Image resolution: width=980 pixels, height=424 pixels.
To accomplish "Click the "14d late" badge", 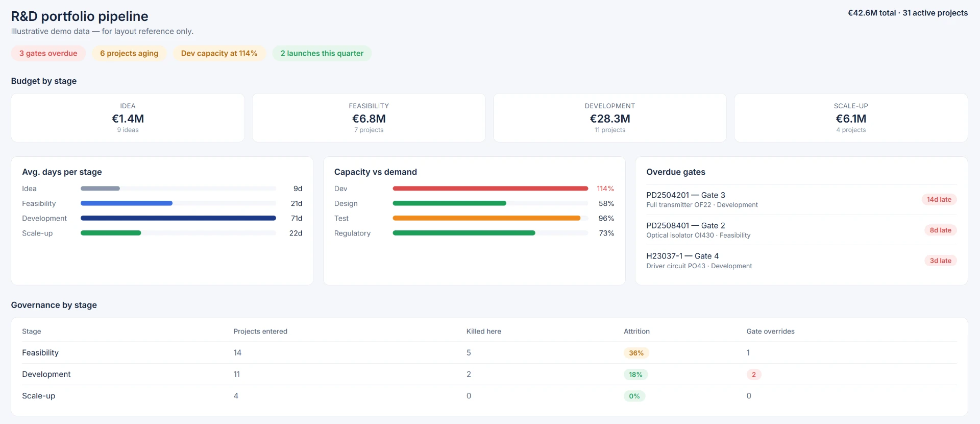I will coord(939,200).
